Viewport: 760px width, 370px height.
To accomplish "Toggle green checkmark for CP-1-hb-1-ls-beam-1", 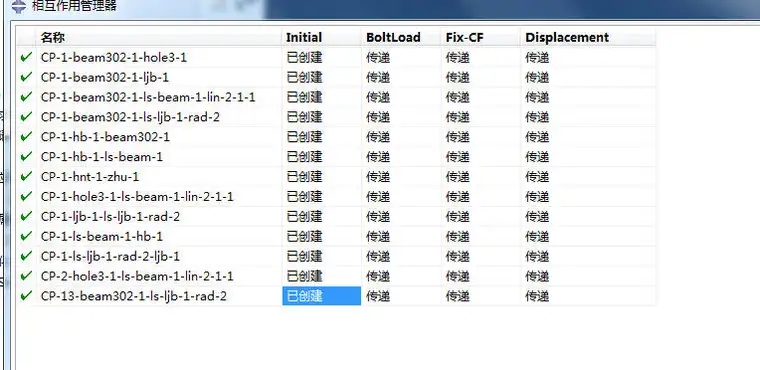I will point(26,157).
